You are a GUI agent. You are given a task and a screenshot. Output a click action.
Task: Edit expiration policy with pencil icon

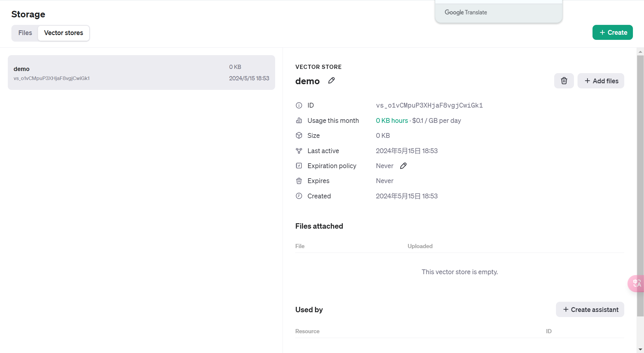coord(403,166)
